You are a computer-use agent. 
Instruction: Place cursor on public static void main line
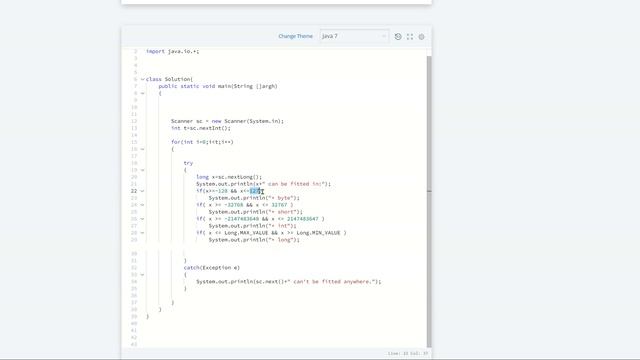pos(218,86)
